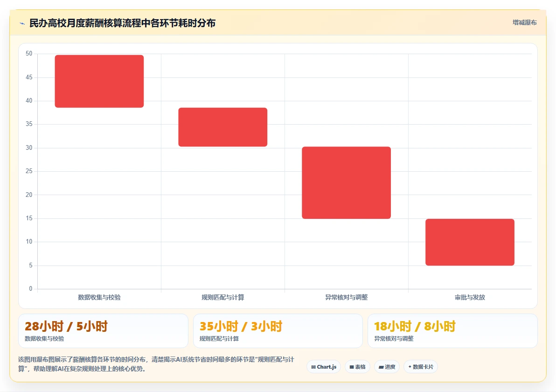This screenshot has height=392, width=556.
Task: Select the 进度 tag chip
Action: click(387, 367)
